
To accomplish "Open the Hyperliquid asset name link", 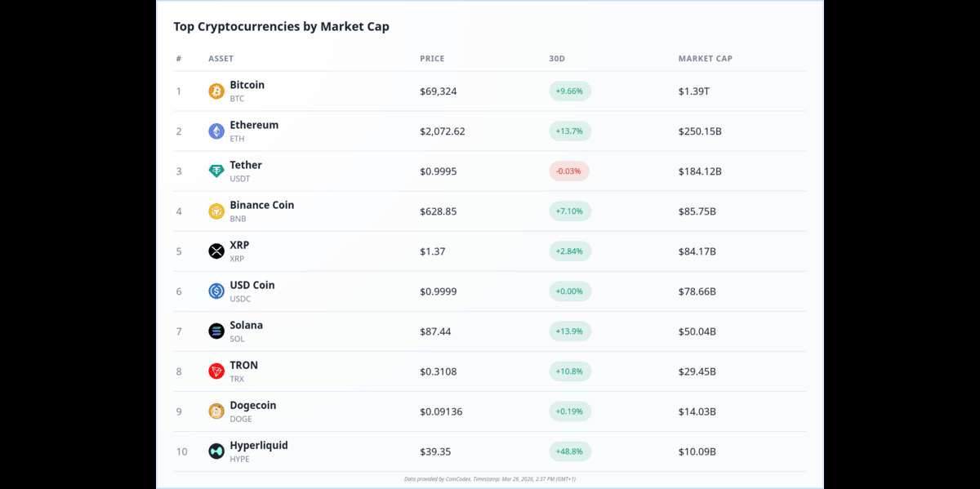I will tap(258, 445).
